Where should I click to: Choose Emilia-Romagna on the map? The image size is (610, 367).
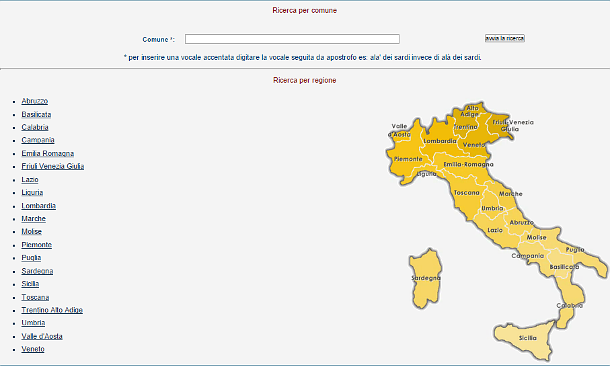click(468, 165)
